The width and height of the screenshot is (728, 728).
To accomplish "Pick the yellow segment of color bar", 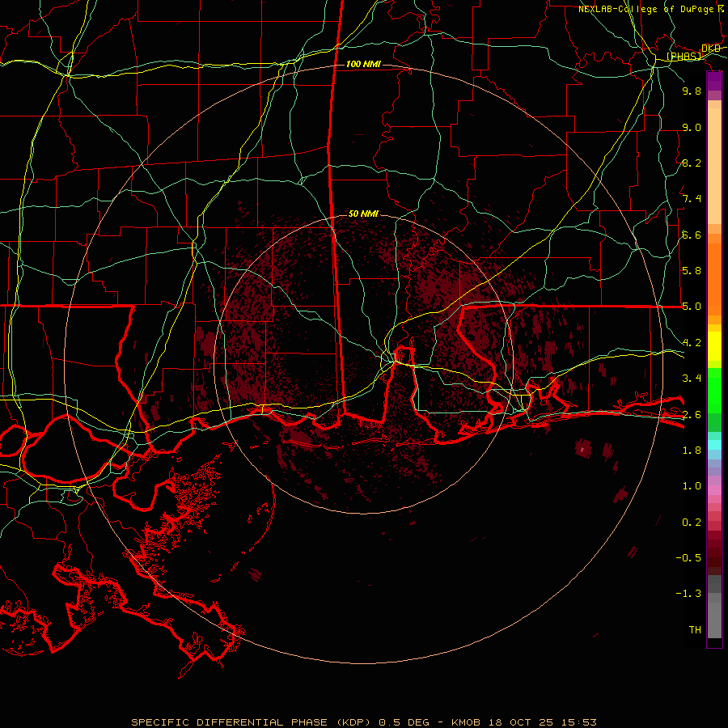I will point(714,346).
